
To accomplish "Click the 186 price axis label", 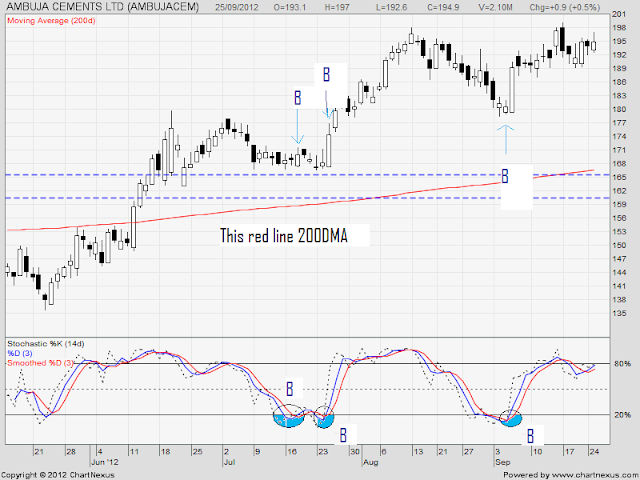I will 619,82.
